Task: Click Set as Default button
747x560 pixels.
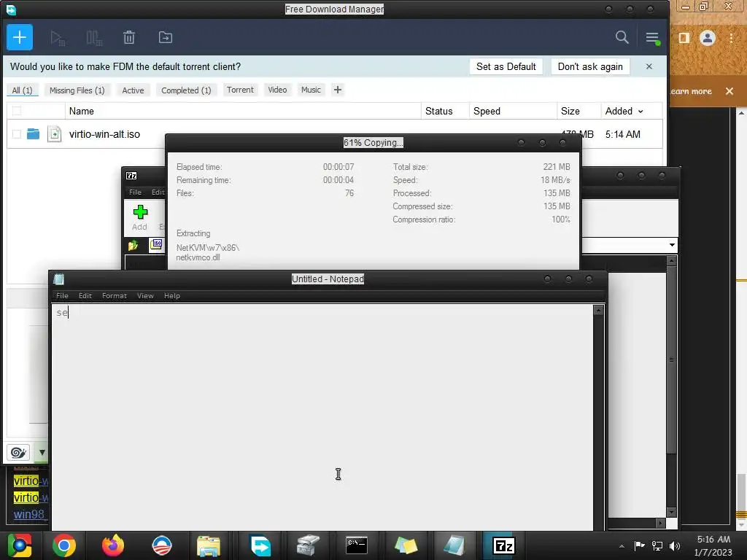Action: (x=506, y=66)
